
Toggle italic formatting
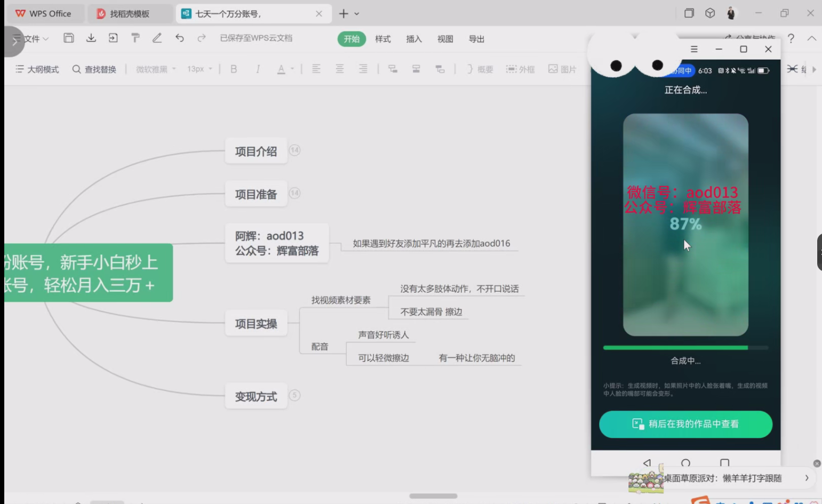pos(258,69)
